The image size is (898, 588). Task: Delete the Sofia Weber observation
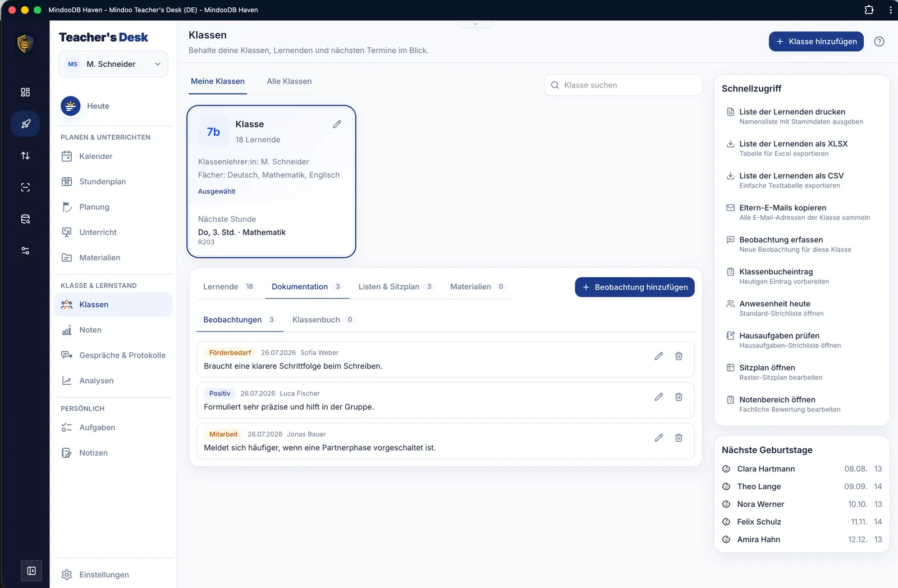pos(679,356)
